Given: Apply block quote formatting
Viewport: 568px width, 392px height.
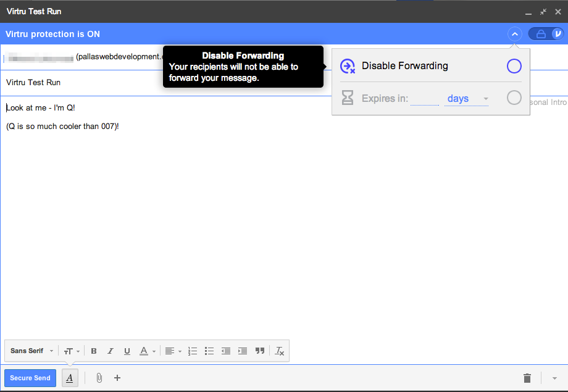Looking at the screenshot, I should click(260, 351).
